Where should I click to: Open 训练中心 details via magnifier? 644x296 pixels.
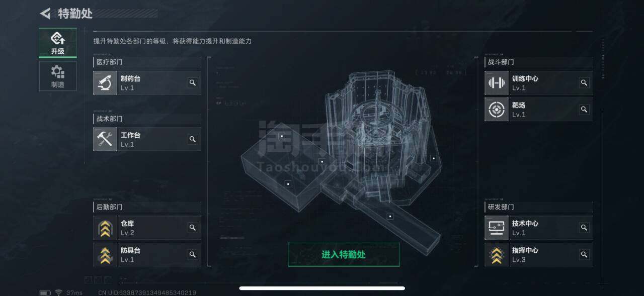pyautogui.click(x=584, y=83)
